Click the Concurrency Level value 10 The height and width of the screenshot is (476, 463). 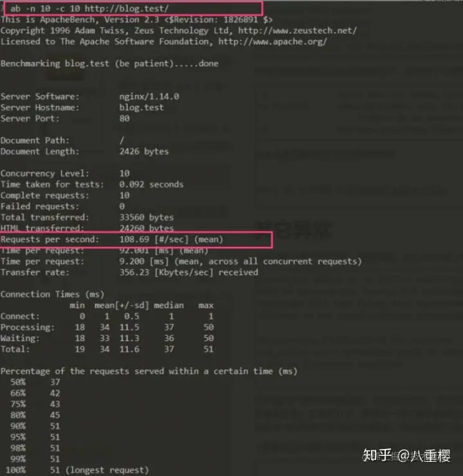click(x=125, y=173)
